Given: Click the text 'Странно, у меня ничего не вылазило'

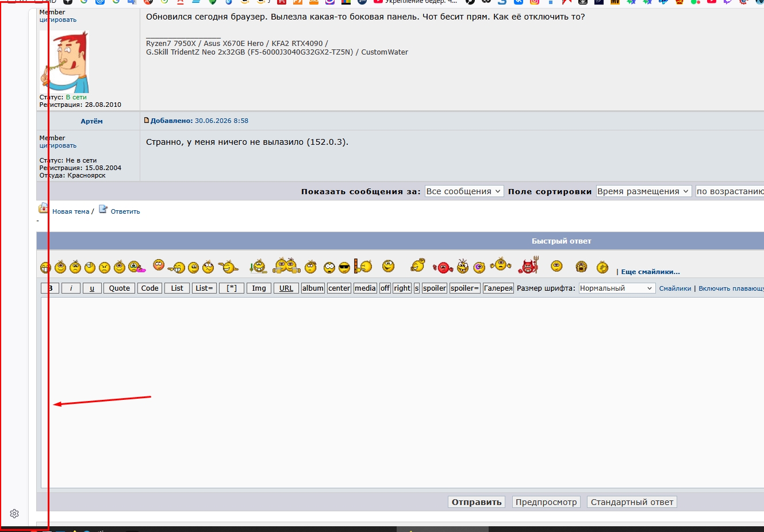Looking at the screenshot, I should (225, 142).
